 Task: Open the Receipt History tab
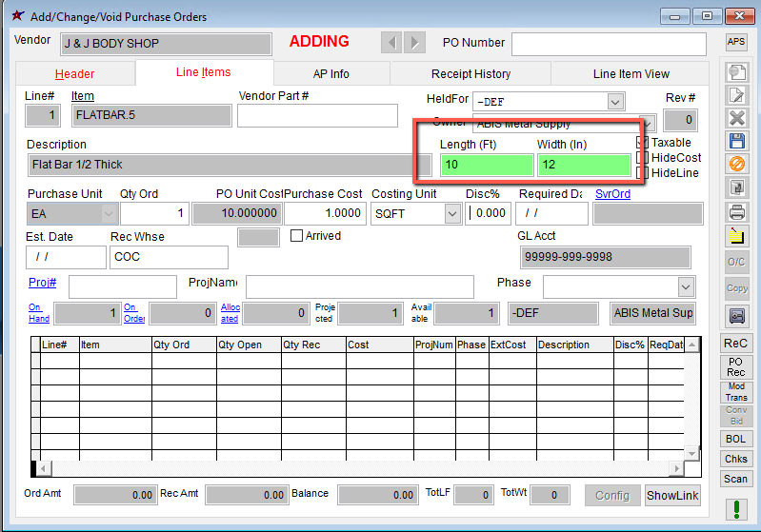tap(471, 74)
